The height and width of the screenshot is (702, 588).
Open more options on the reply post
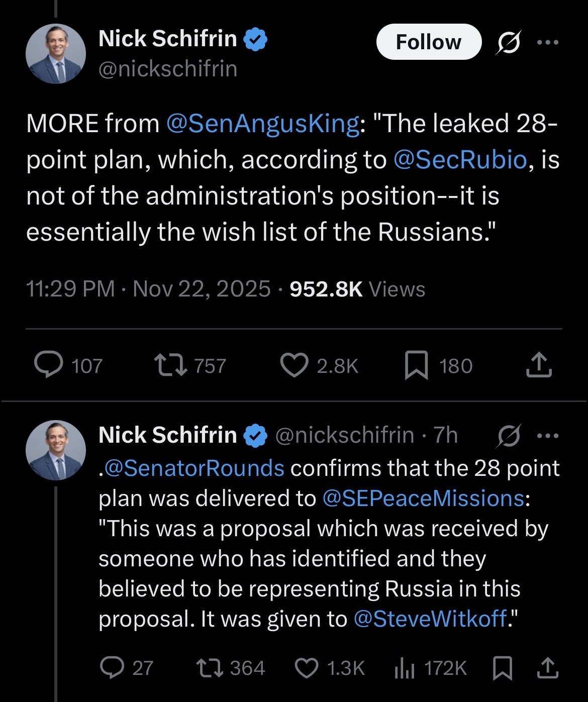[548, 436]
